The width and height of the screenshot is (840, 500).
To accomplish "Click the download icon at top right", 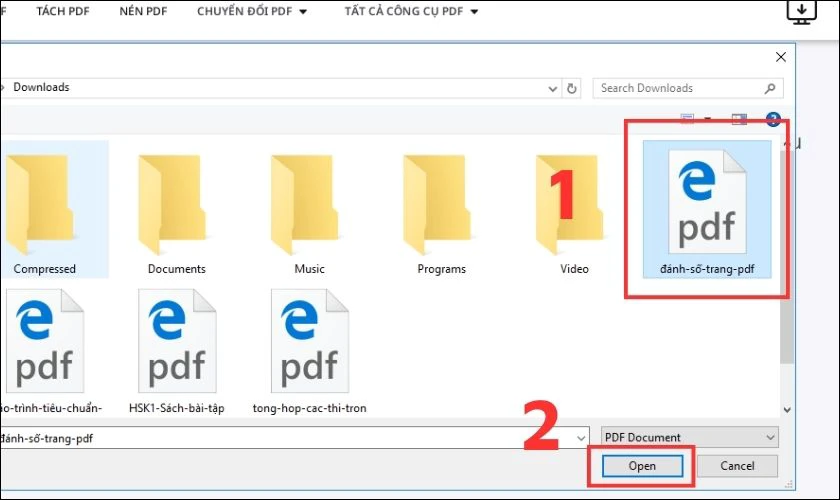I will click(802, 12).
